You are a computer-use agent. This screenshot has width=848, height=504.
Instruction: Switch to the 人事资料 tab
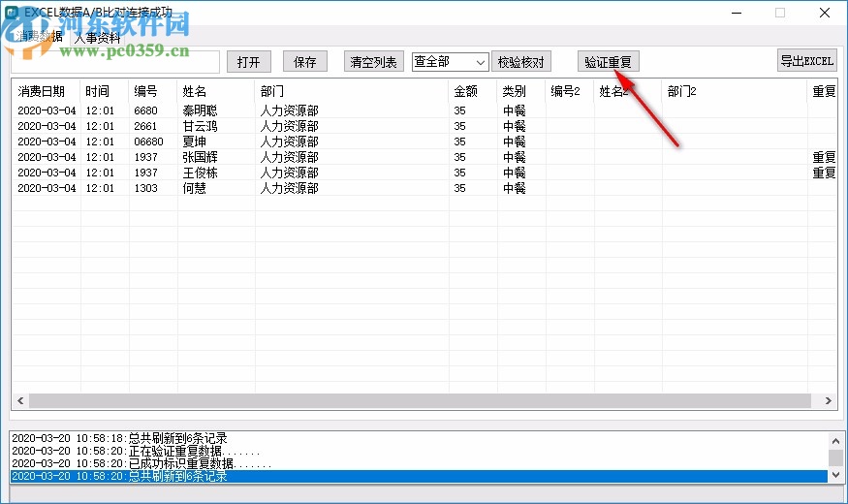pyautogui.click(x=97, y=38)
